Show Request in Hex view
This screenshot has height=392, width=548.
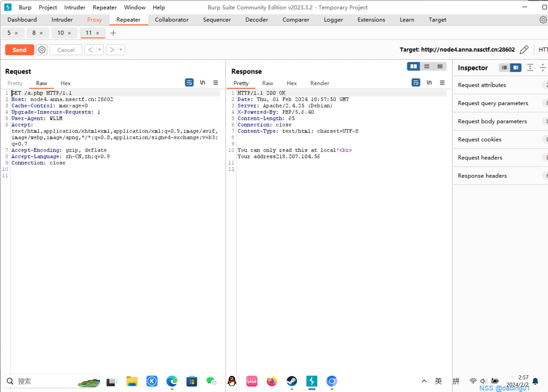tap(66, 83)
